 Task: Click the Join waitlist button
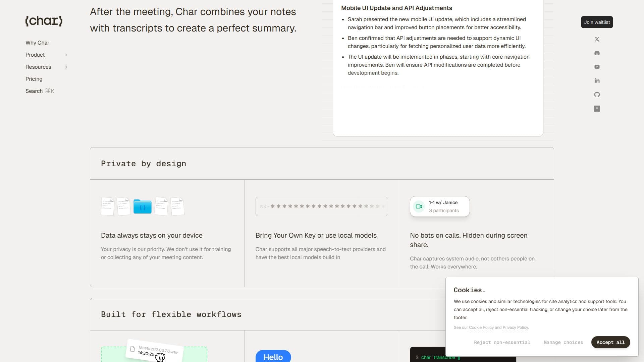point(597,22)
